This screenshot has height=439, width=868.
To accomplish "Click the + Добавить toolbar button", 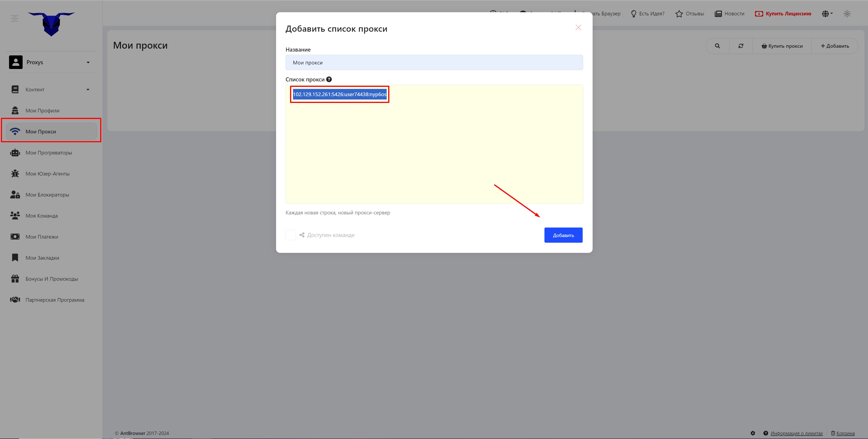I will [835, 46].
